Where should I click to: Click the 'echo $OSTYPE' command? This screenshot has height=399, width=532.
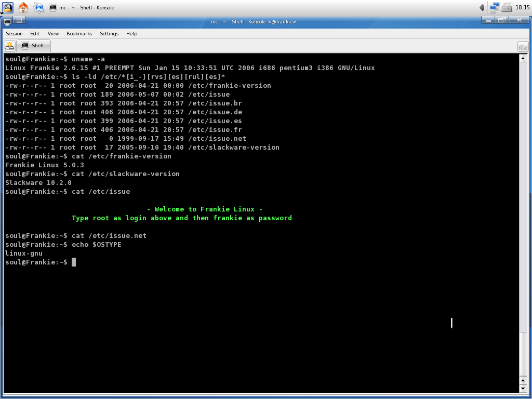tap(96, 244)
